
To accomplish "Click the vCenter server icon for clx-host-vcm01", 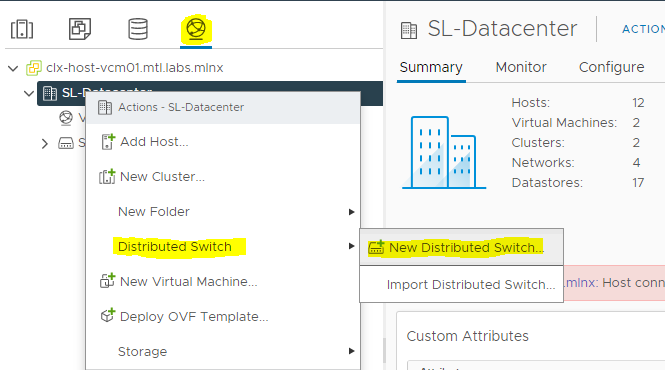I will [x=34, y=68].
